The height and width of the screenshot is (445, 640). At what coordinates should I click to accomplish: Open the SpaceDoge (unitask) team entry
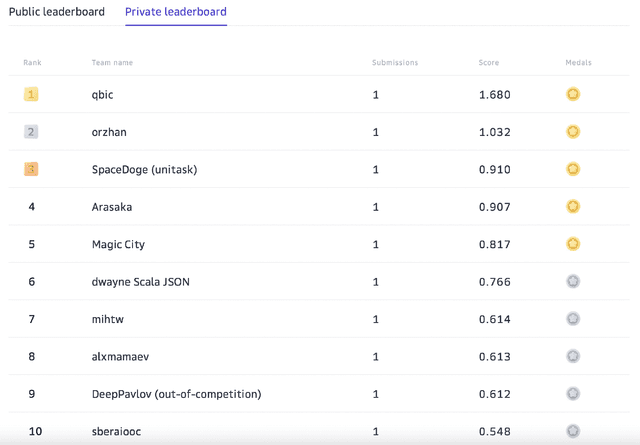[144, 170]
